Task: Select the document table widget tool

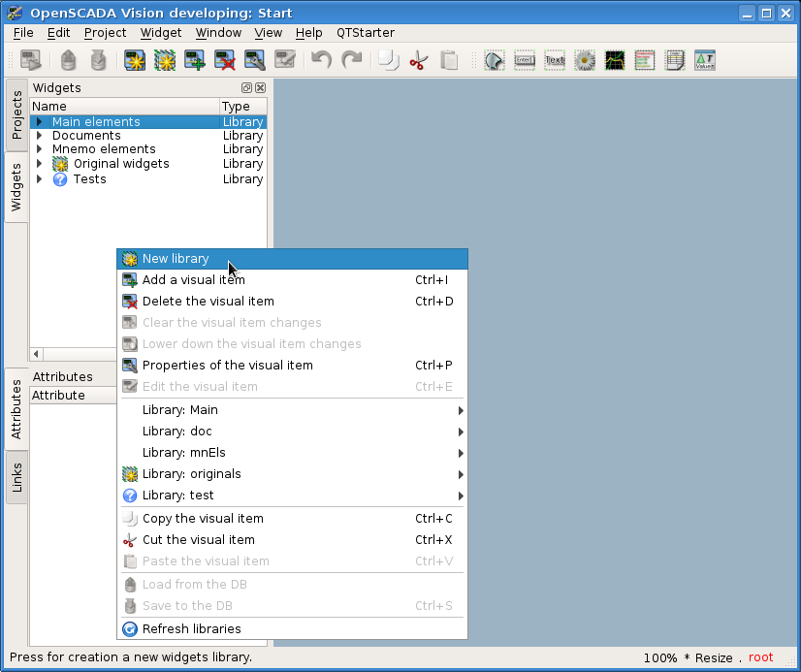Action: point(675,60)
